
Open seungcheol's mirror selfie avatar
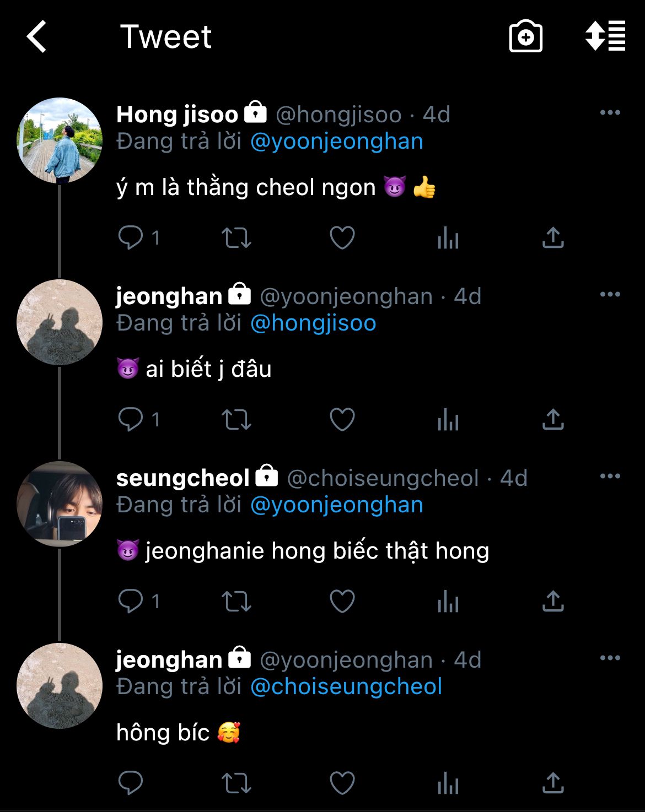point(60,504)
